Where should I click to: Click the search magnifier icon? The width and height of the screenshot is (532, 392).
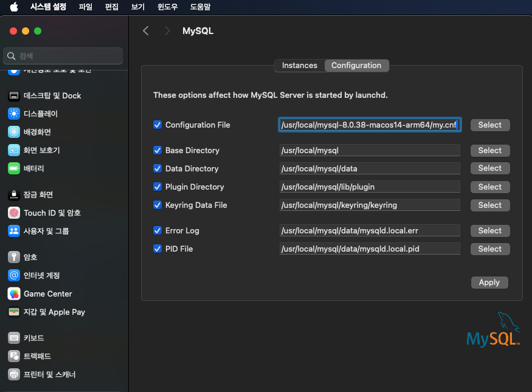pos(11,56)
